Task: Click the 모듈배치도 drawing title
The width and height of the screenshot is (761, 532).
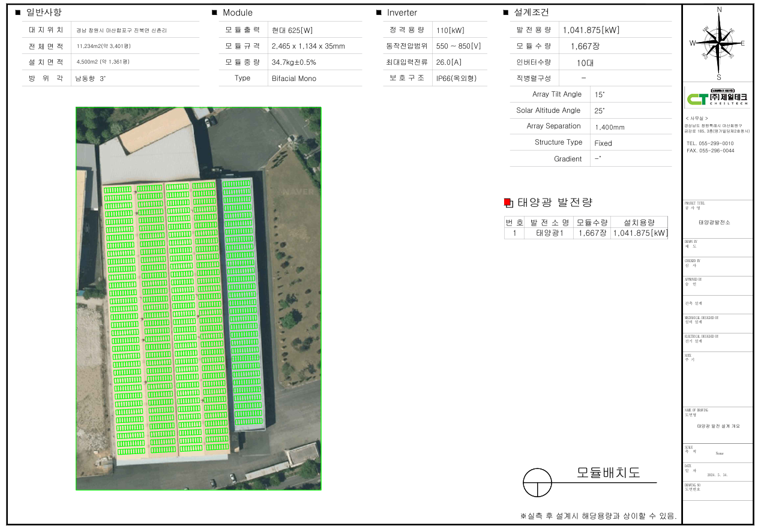Action: tap(608, 472)
